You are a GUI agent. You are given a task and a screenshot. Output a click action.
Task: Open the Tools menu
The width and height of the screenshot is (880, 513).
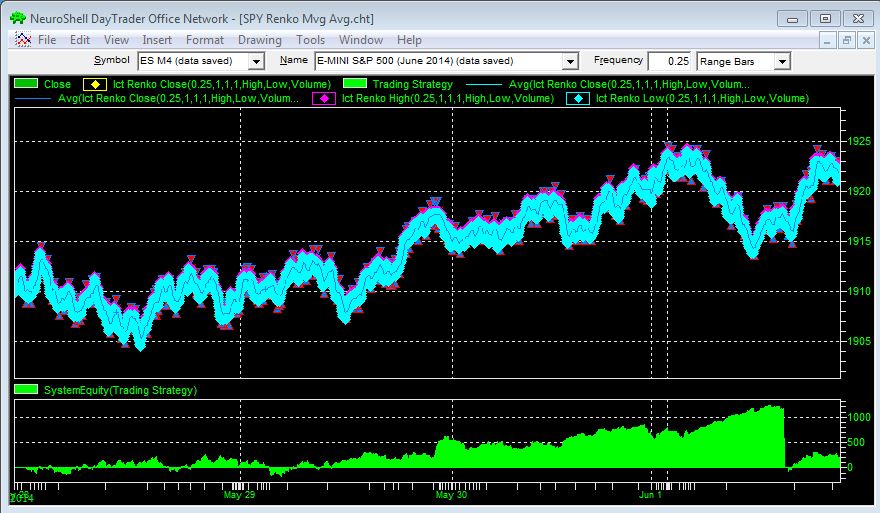coord(310,40)
